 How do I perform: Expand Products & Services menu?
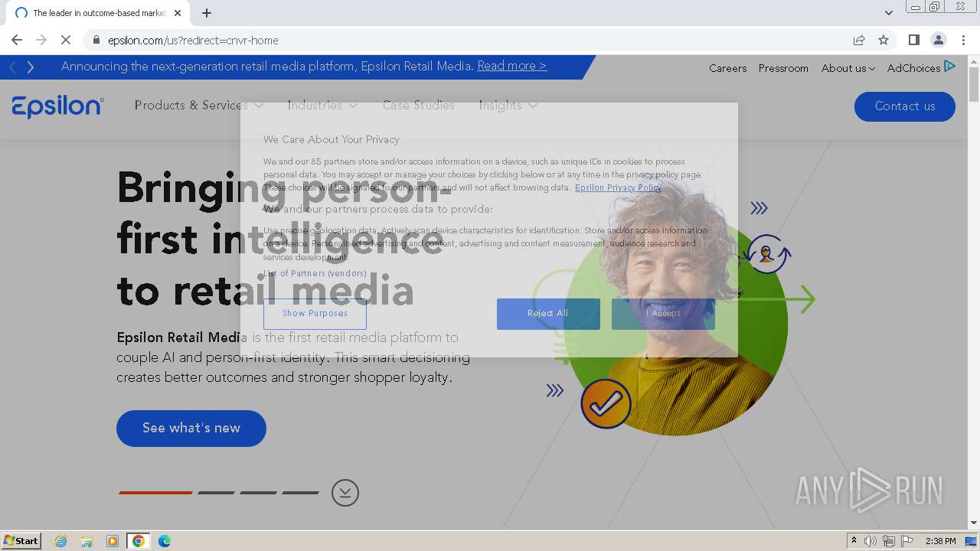(x=199, y=106)
